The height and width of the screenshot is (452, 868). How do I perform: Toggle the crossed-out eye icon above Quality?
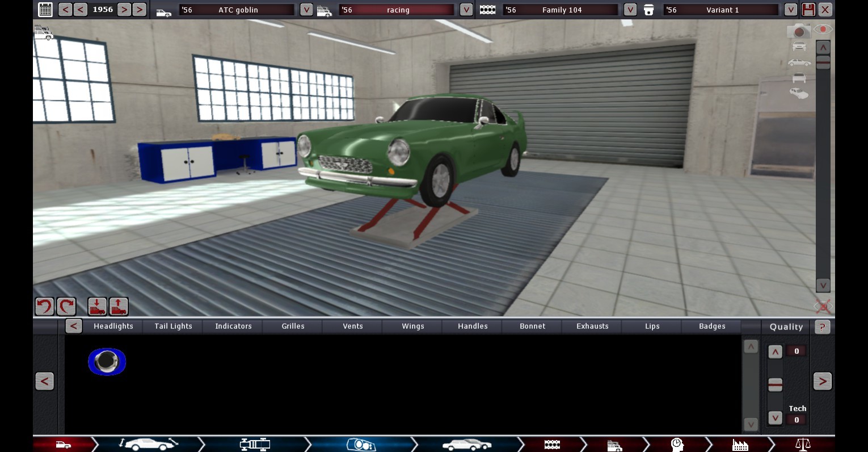pos(823,307)
